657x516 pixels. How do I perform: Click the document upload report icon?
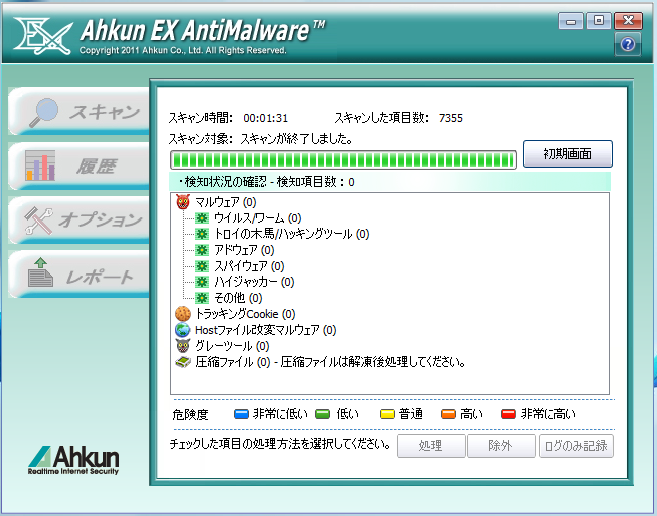pos(40,272)
